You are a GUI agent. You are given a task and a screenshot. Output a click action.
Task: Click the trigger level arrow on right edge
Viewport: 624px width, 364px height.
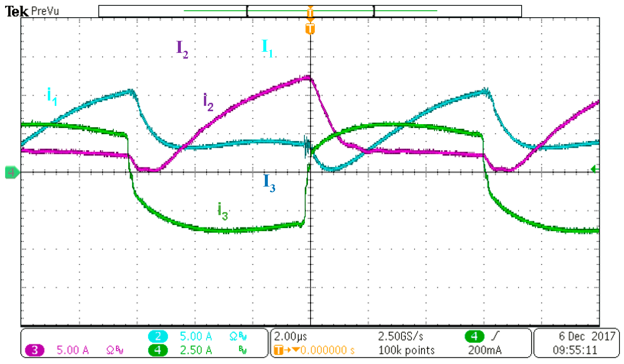[x=595, y=169]
